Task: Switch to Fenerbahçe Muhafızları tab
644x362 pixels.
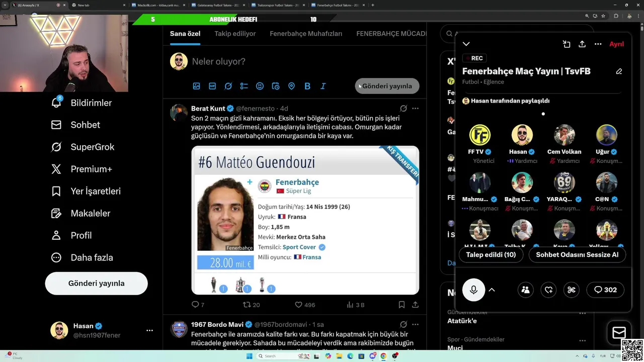Action: click(x=306, y=34)
